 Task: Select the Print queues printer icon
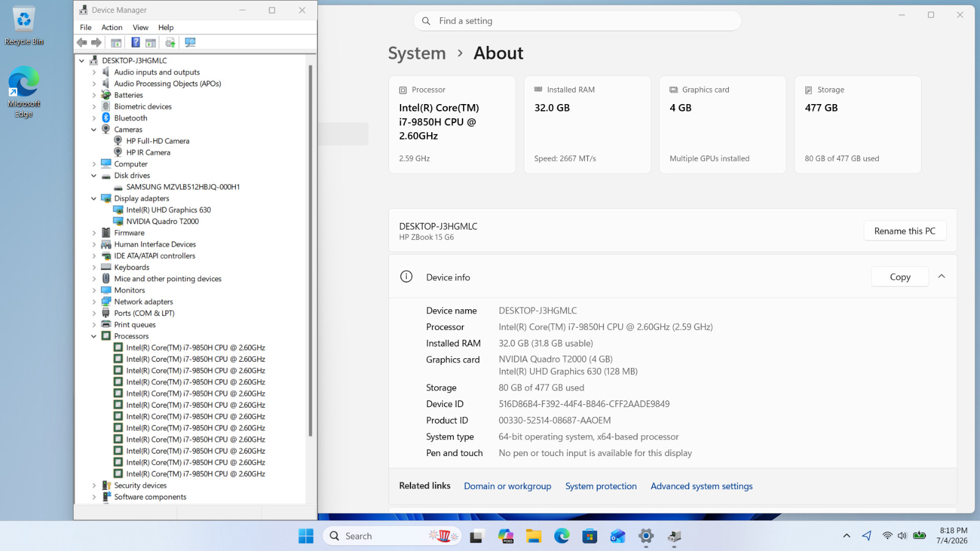pos(106,324)
